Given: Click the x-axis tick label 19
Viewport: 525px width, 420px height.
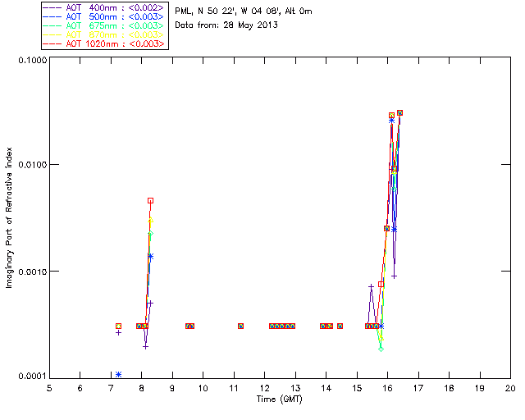Looking at the screenshot, I should [x=480, y=388].
